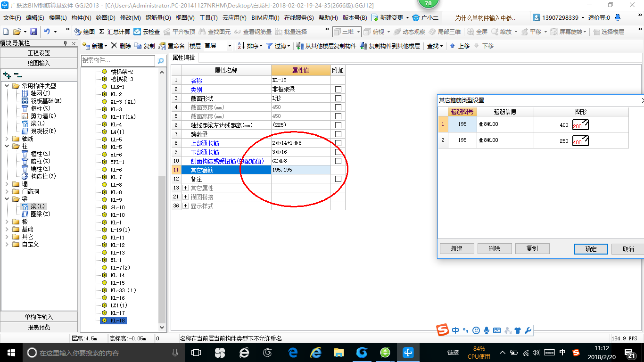The width and height of the screenshot is (644, 362).
Task: Click 新建 in the component toolbar
Action: click(x=93, y=46)
